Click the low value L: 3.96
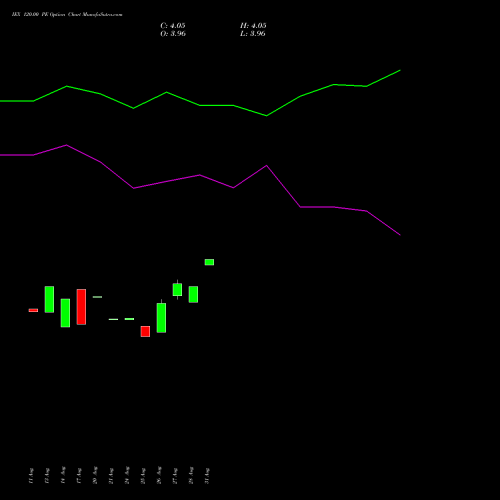Screen dimensions: 500x500 coord(253,34)
